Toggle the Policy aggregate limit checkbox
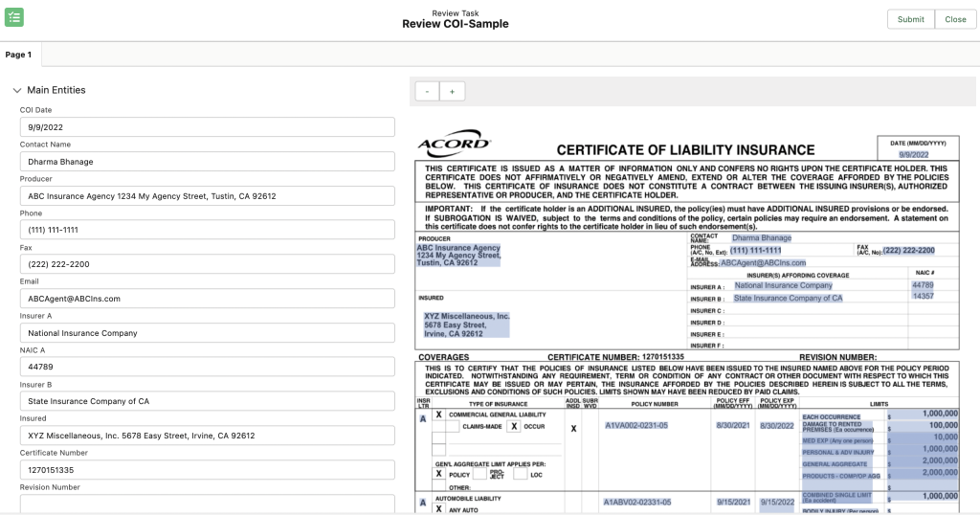The image size is (980, 515). 438,475
